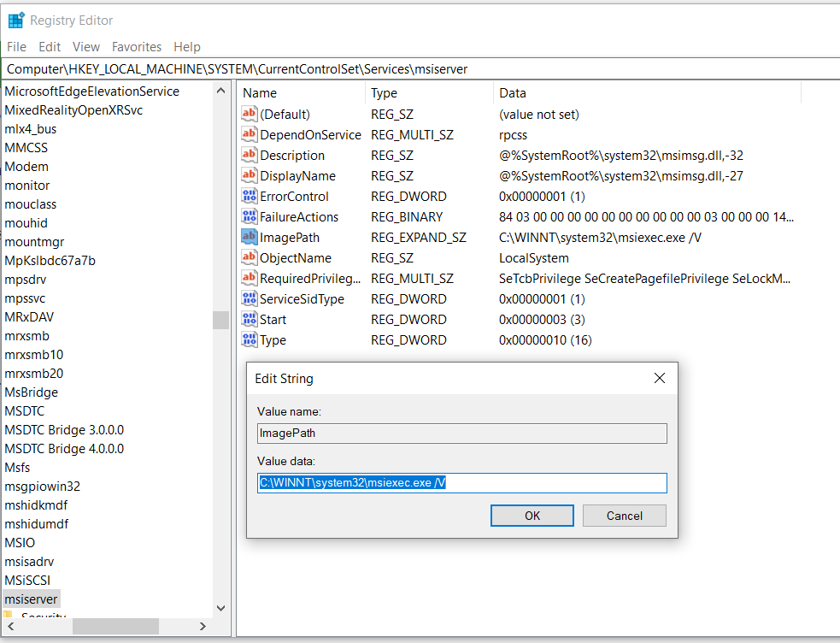Click the tree pane scroll up arrow
Viewport: 840px width, 643px height.
[220, 91]
